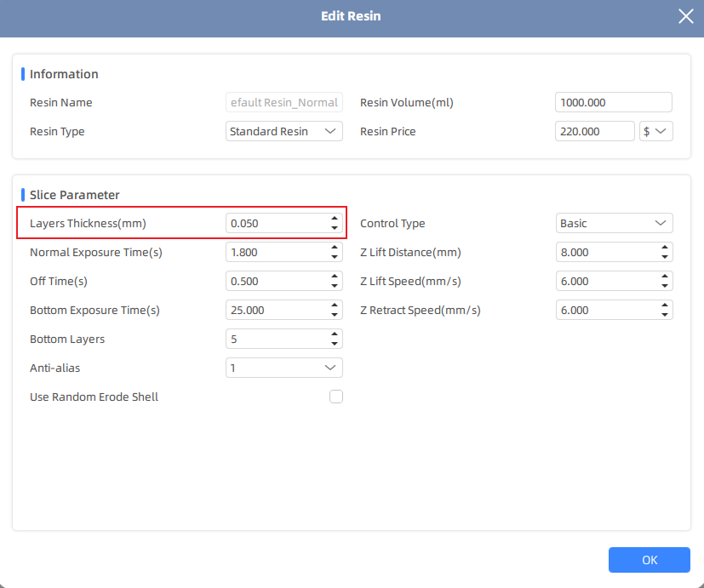Decrease Layers Thickness with down arrow

[335, 228]
